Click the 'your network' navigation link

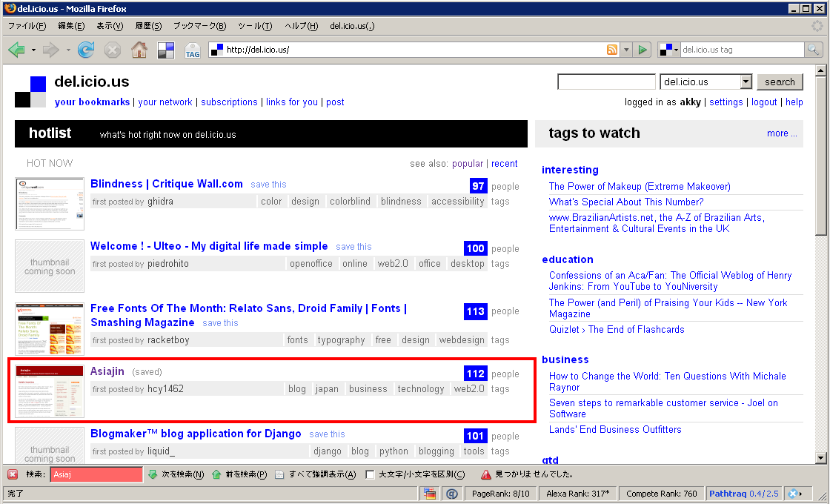[165, 102]
